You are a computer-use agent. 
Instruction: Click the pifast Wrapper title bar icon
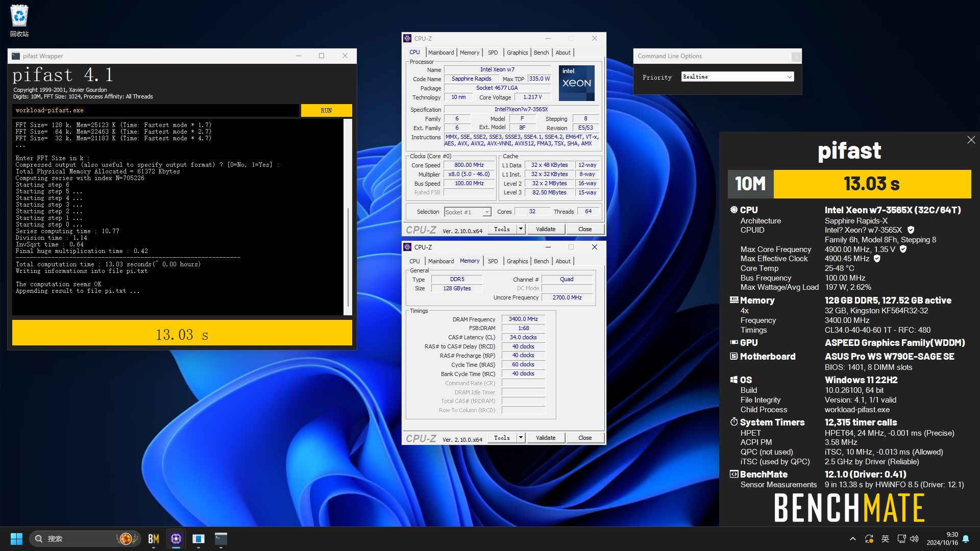click(x=16, y=56)
